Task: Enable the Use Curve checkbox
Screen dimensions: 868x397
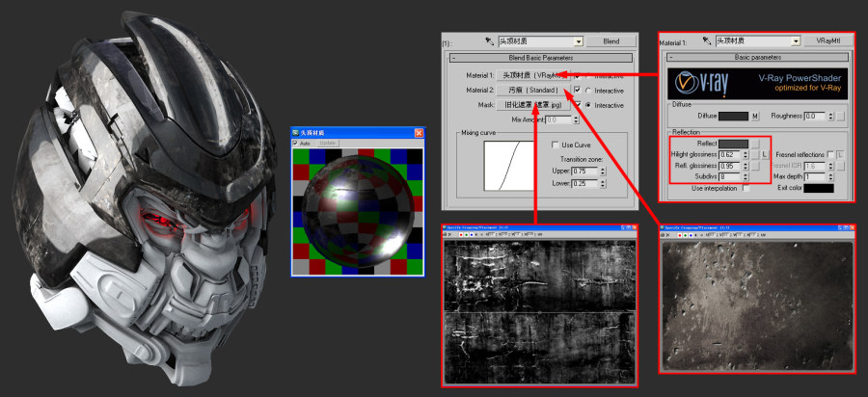Action: 554,145
